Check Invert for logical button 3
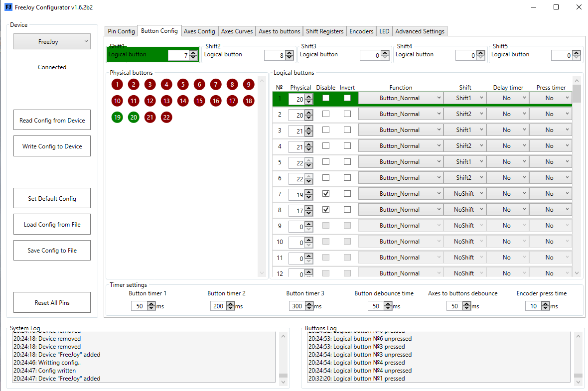Viewport: 588px width, 391px height. tap(347, 130)
